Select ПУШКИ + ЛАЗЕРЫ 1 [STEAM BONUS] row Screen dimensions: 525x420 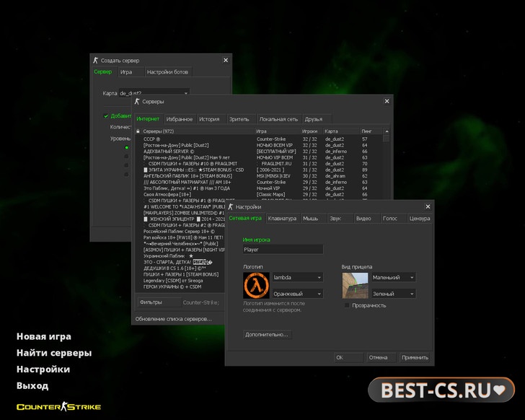click(x=180, y=274)
